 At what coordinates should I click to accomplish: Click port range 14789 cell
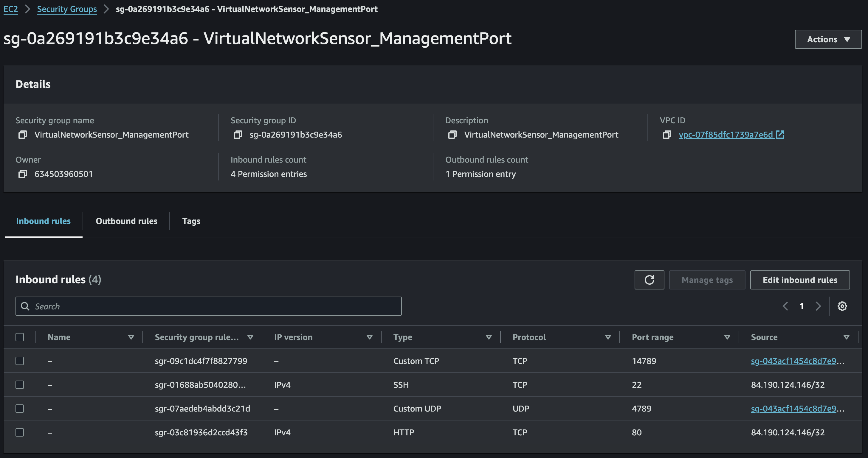click(644, 361)
